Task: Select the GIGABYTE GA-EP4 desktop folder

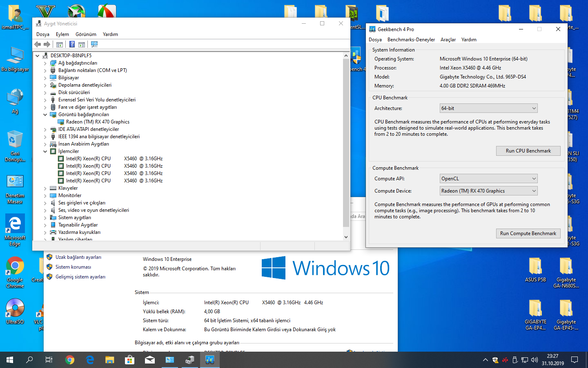Action: [x=535, y=315]
